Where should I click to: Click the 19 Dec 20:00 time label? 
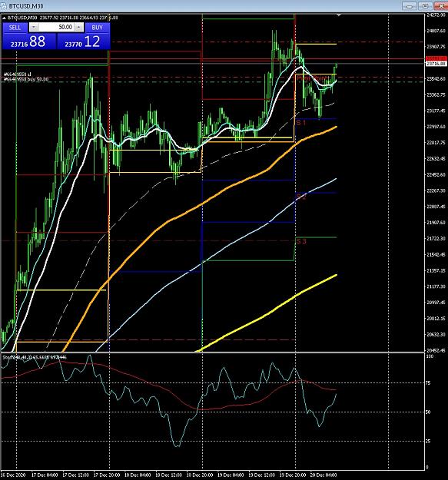(293, 475)
